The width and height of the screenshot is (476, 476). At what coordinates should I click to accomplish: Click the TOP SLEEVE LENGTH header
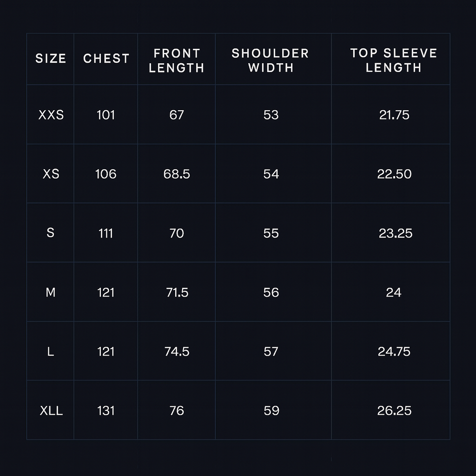point(394,60)
